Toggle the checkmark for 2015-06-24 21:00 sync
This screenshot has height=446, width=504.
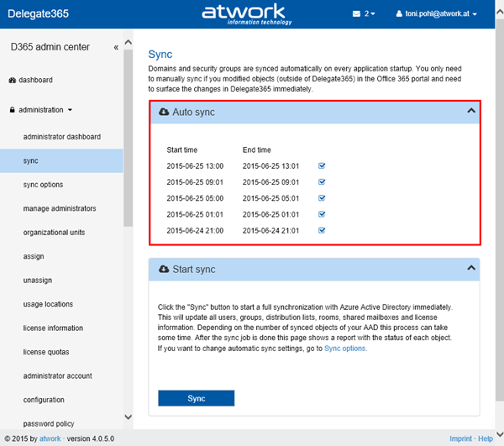point(322,230)
